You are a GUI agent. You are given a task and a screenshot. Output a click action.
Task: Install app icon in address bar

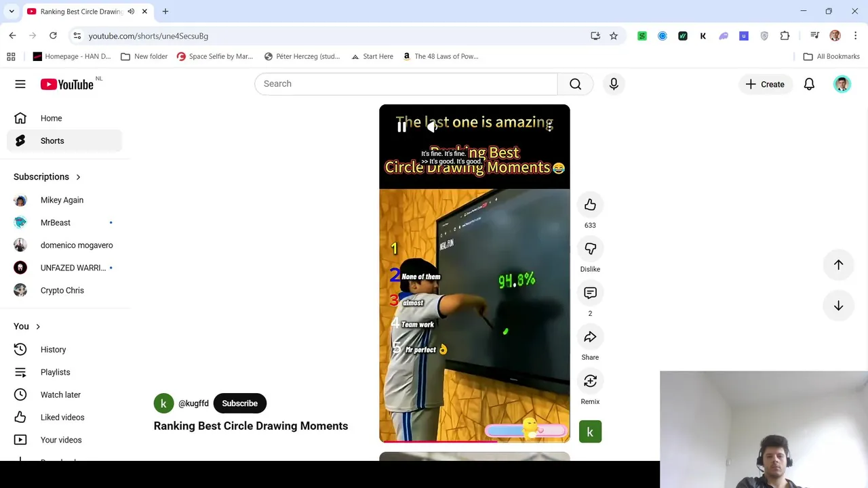pos(595,36)
